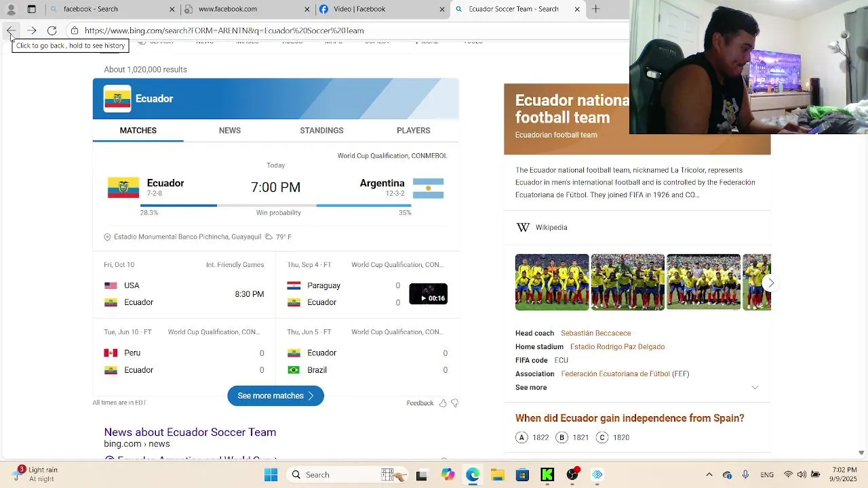Click the ENG language indicator
This screenshot has height=488, width=868.
pos(767,474)
